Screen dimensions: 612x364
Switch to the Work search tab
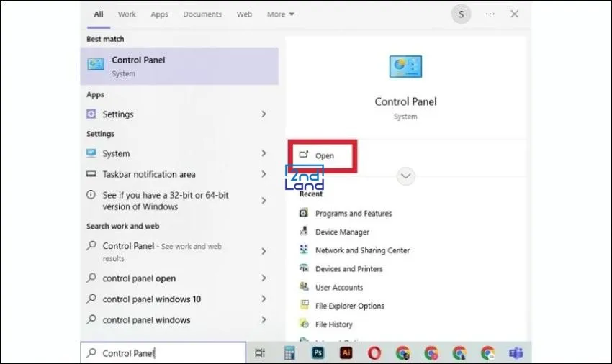(127, 14)
